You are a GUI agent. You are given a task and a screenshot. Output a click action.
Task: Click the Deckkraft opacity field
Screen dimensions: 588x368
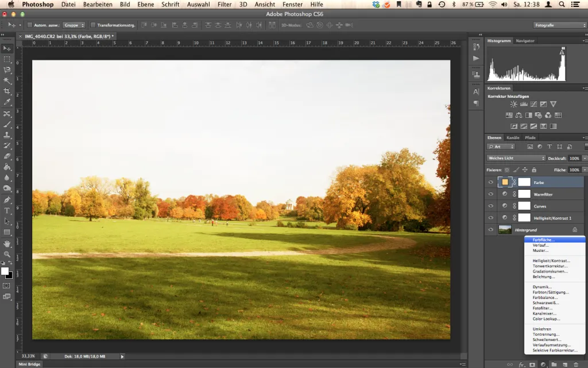[574, 159]
